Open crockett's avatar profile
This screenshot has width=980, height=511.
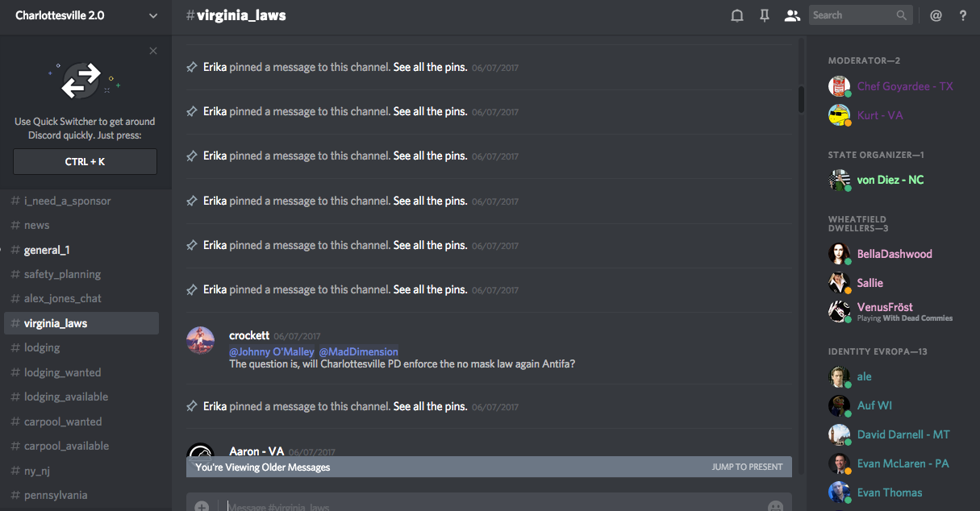[x=200, y=340]
